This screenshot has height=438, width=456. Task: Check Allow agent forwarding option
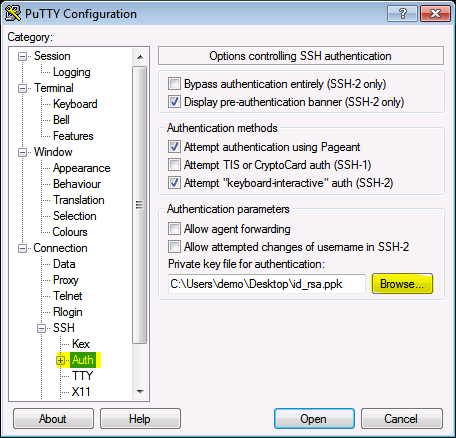[x=174, y=229]
